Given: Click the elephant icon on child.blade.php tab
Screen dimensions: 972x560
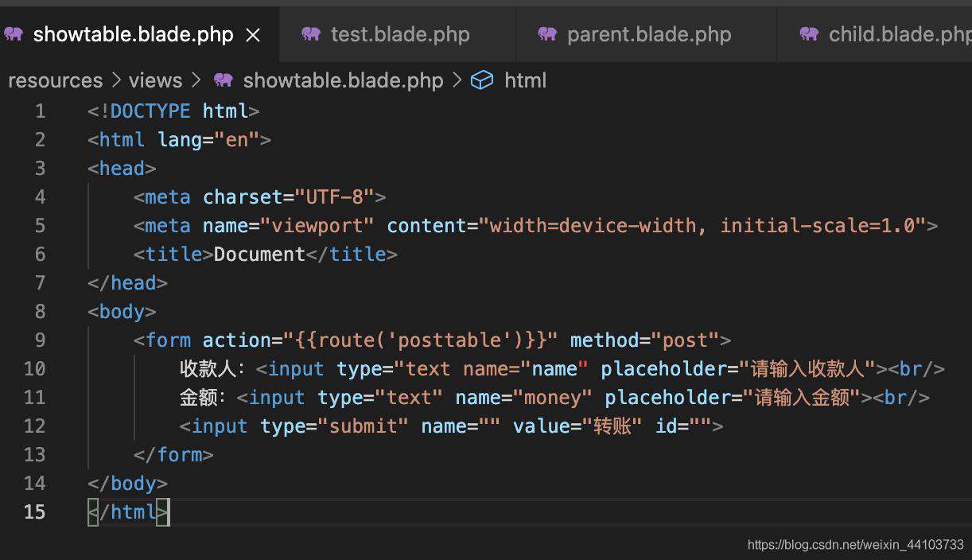Looking at the screenshot, I should tap(809, 34).
